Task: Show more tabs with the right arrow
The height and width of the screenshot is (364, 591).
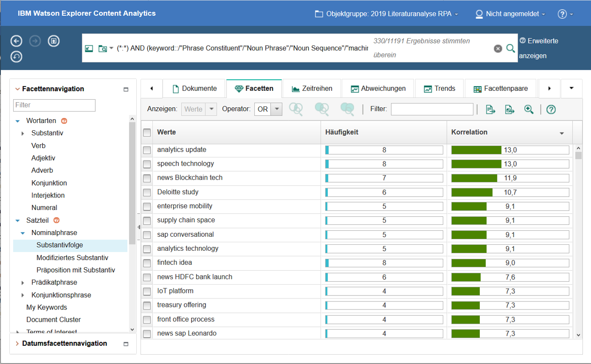Action: coord(549,89)
